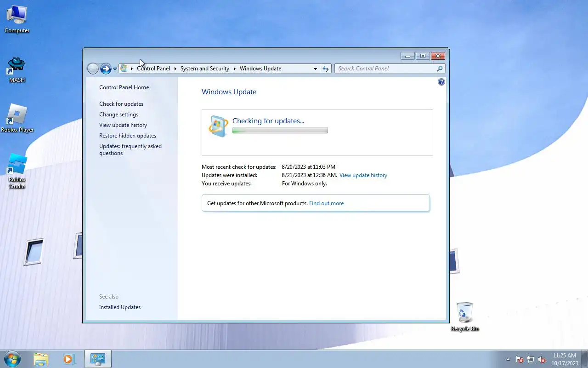Screen dimensions: 588x368
Task: Open recent pages dropdown arrow
Action: pos(115,69)
